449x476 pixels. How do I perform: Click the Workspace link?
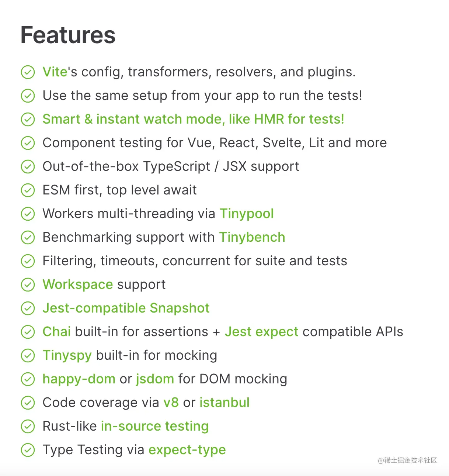78,284
